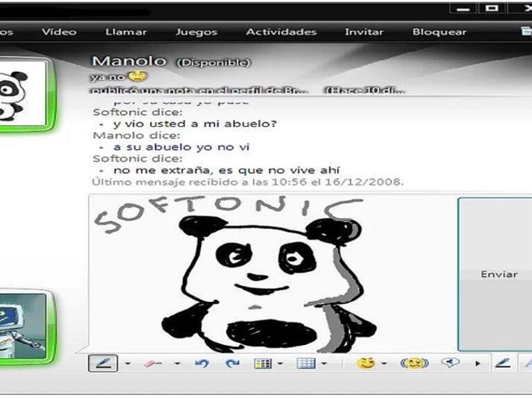
Task: Click Bloquear to block the contact
Action: click(x=439, y=32)
